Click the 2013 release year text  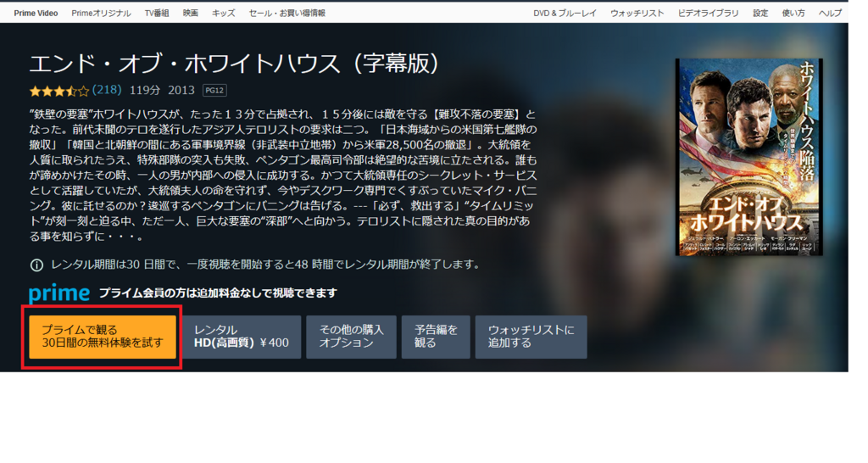click(181, 90)
